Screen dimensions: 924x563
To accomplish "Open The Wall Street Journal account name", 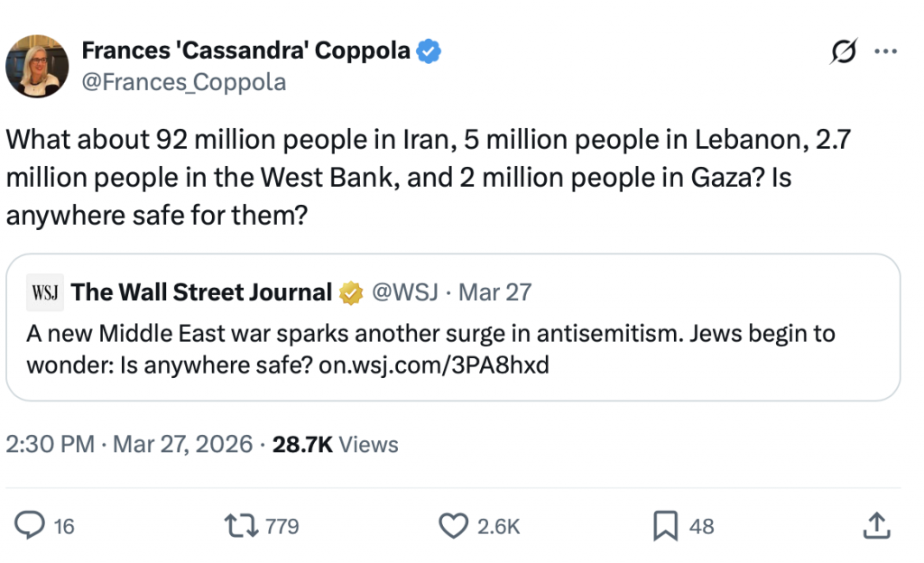I will pos(201,292).
